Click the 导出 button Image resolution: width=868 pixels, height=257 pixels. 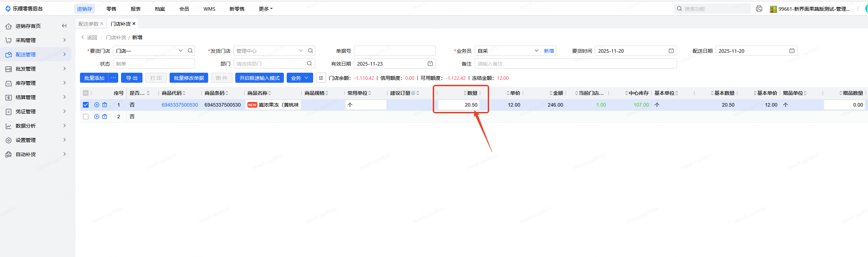coord(132,78)
